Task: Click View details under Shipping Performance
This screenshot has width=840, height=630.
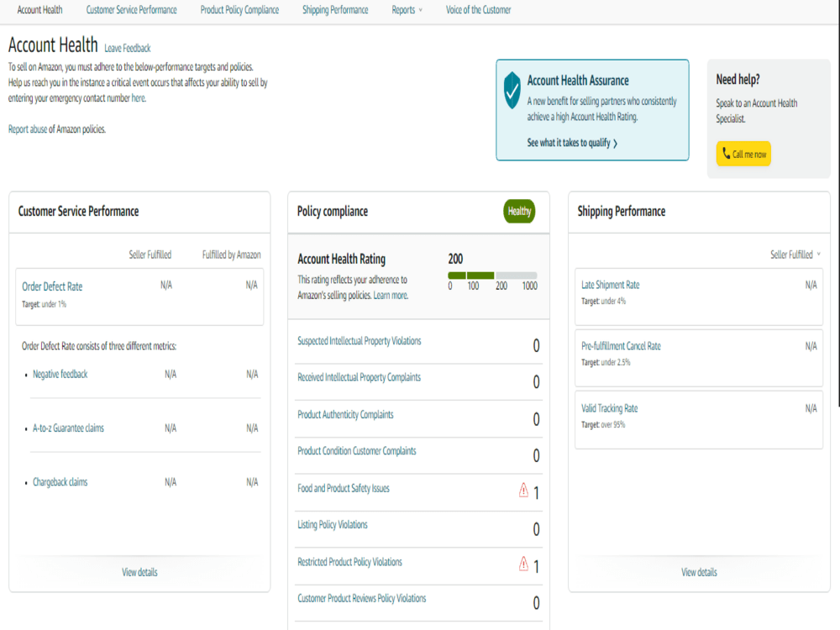Action: point(699,572)
